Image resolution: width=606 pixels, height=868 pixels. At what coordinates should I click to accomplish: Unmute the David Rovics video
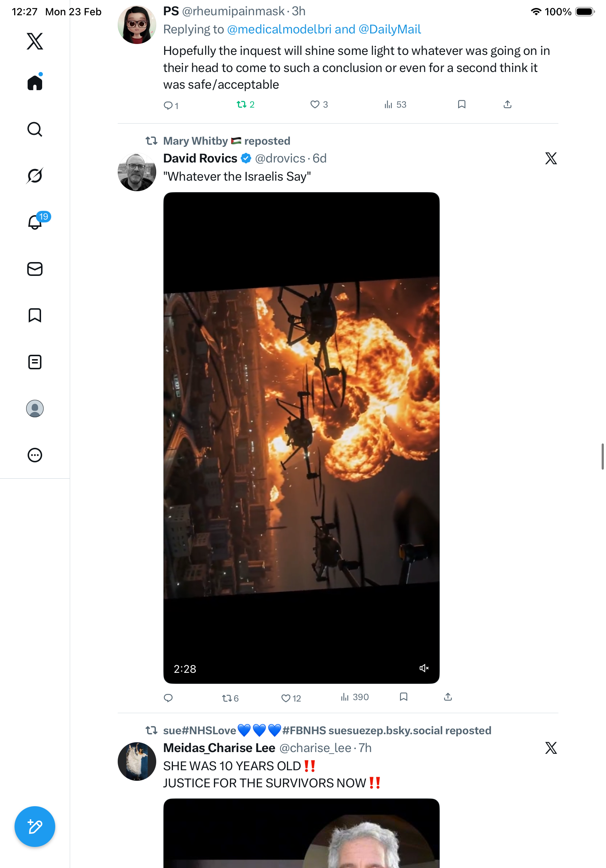click(424, 668)
